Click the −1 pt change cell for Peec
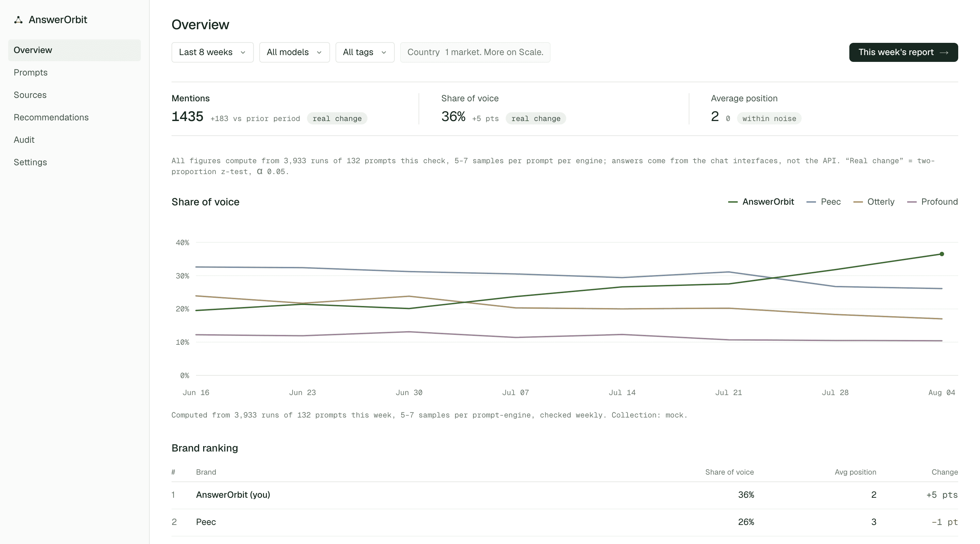 945,522
